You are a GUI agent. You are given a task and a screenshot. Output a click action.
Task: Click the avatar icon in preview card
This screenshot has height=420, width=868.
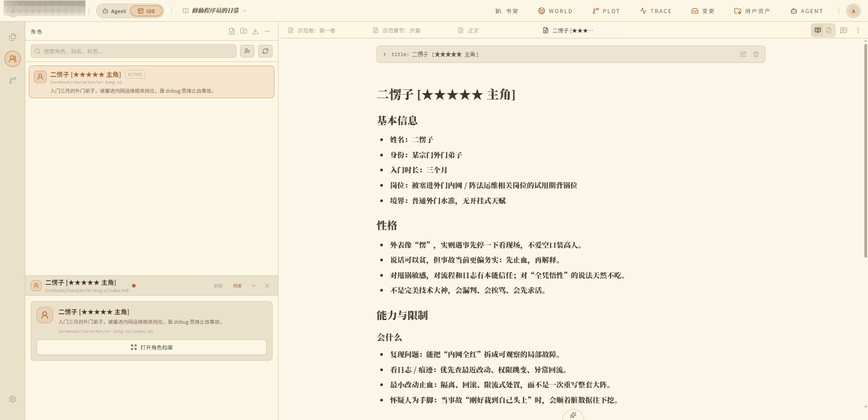45,315
